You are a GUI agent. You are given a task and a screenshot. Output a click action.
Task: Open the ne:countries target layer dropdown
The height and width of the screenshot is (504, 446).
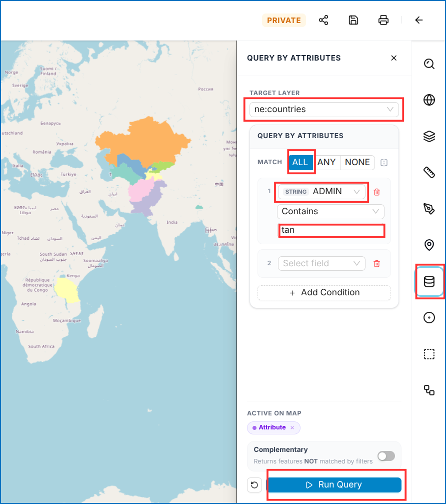click(324, 109)
